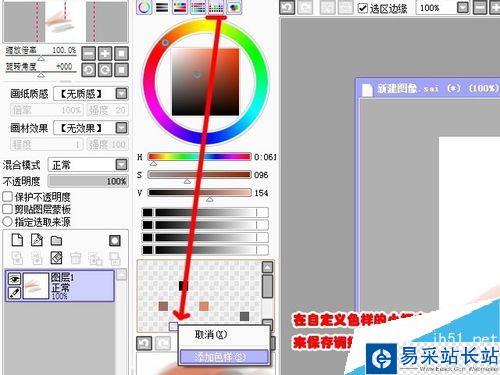Click the last color mixer gradient bar
Viewport: 500px width, 375px height.
pos(205,250)
